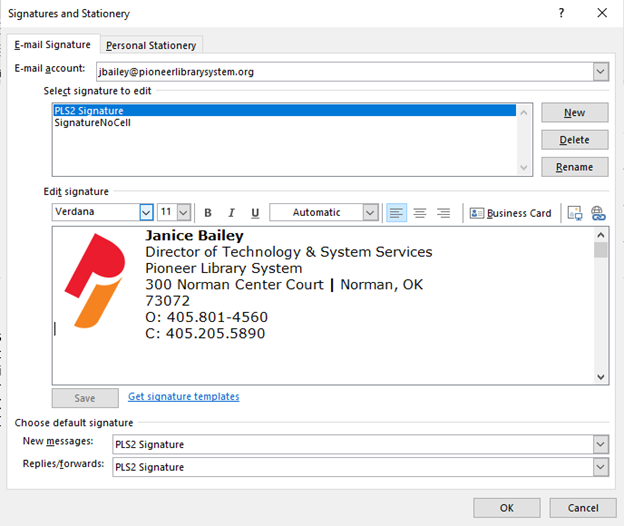This screenshot has height=526, width=624.
Task: Open the Verdana font dropdown
Action: 146,212
